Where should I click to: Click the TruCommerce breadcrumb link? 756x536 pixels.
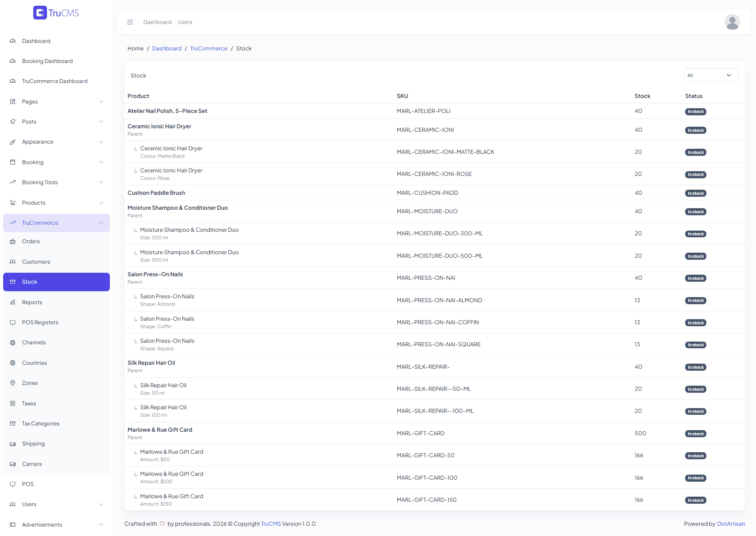click(x=209, y=48)
